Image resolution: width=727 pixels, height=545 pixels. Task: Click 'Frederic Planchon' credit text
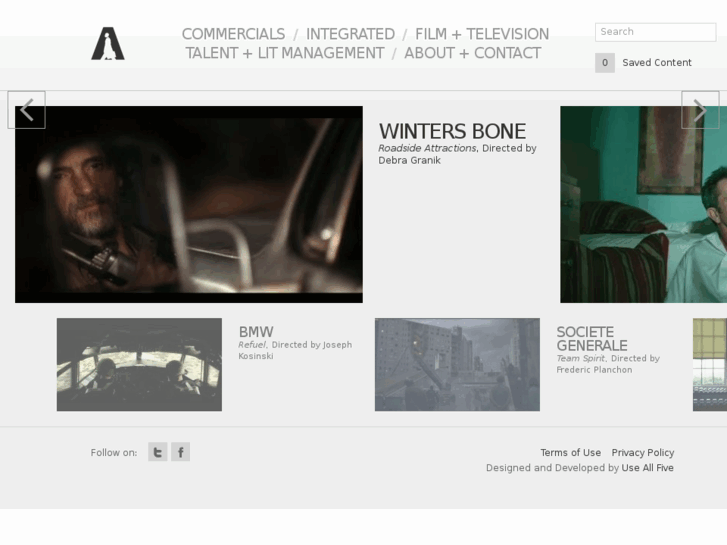[594, 370]
